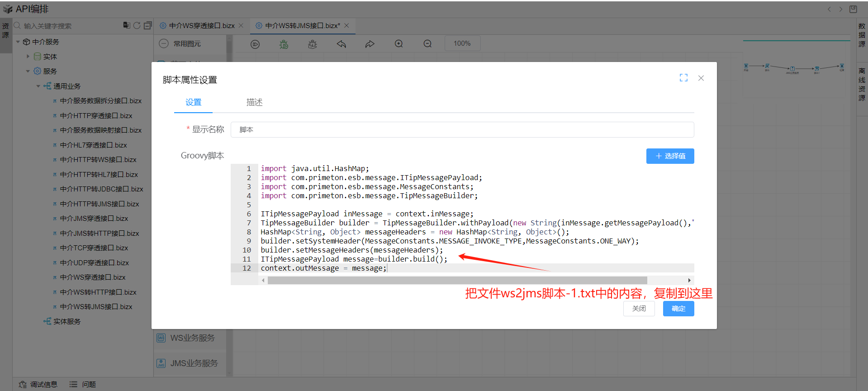Click the 确定 confirm button
Viewport: 868px width, 391px height.
[678, 309]
